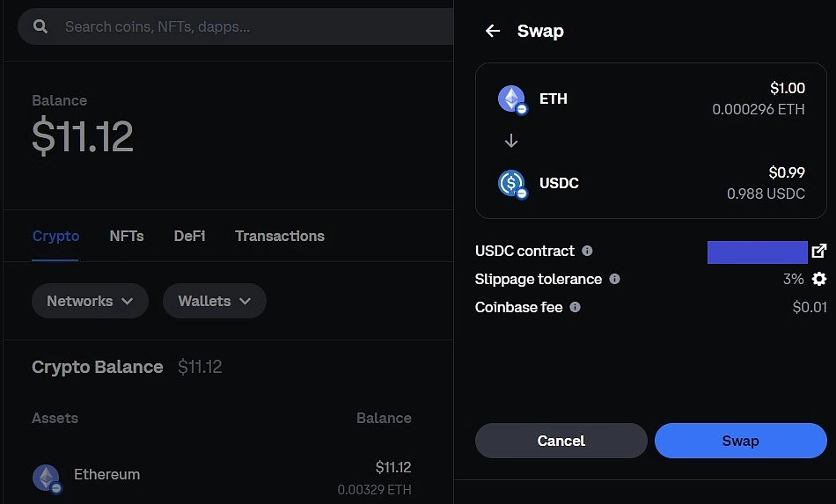The image size is (836, 504).
Task: Focus the search coins, NFTs, dapps field
Action: click(235, 26)
